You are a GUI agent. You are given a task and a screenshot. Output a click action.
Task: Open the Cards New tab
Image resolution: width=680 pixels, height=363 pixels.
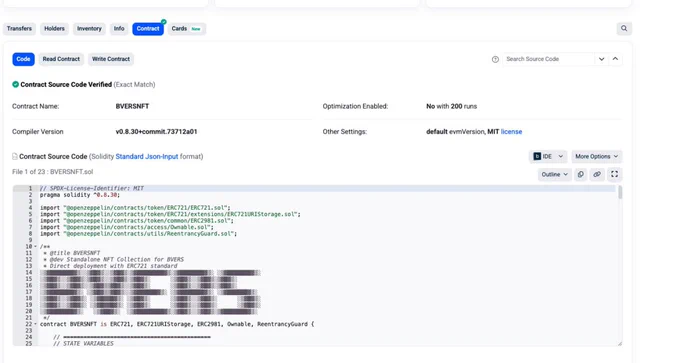(186, 29)
